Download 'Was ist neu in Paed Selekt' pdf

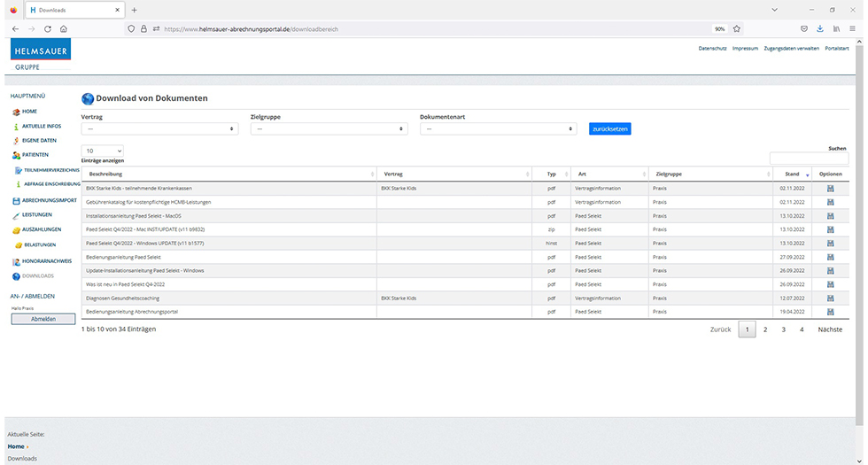click(x=830, y=284)
